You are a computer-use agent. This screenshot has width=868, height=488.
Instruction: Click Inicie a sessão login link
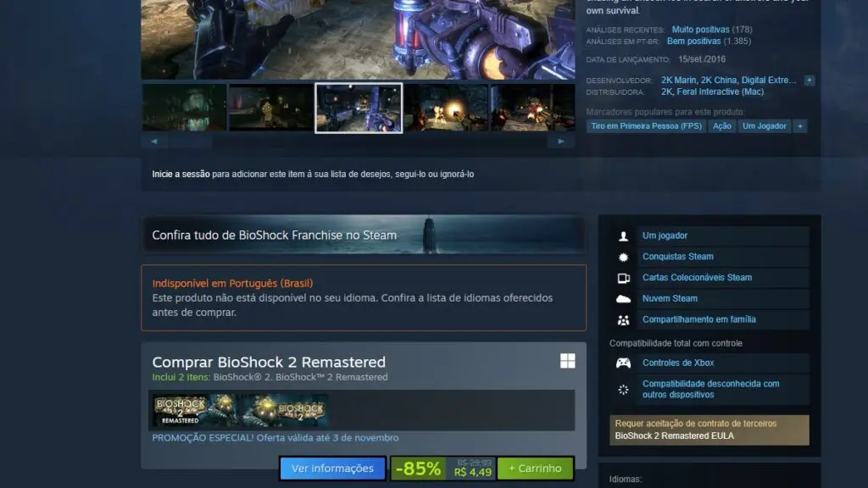181,175
